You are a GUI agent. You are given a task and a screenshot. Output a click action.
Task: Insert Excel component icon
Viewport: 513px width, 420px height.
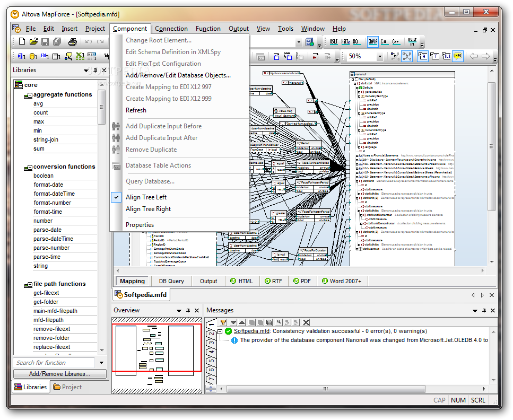click(80, 56)
